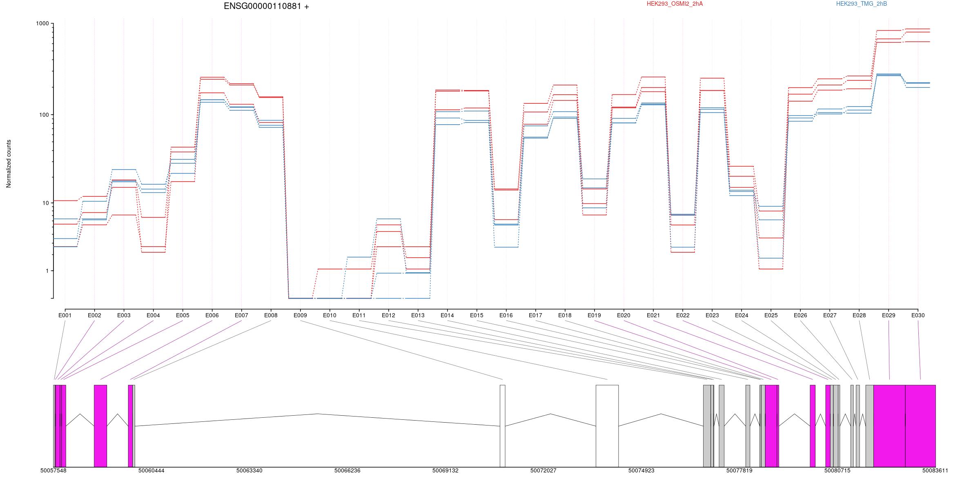The image size is (980, 490).
Task: Click exon label E006
Action: [x=212, y=315]
